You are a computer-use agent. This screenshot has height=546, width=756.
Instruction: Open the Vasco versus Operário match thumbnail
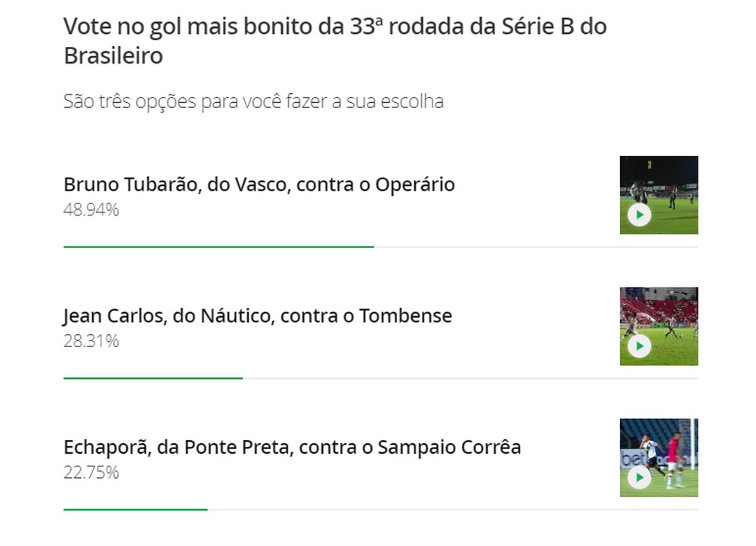(x=658, y=181)
